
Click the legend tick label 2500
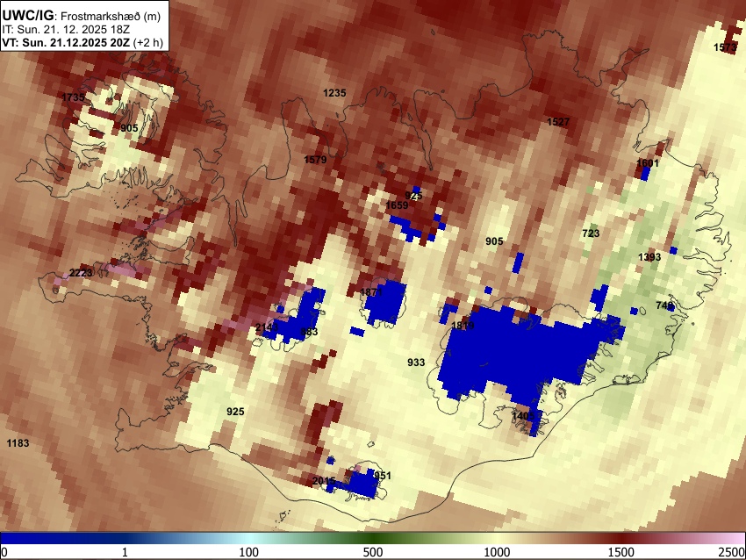click(732, 552)
